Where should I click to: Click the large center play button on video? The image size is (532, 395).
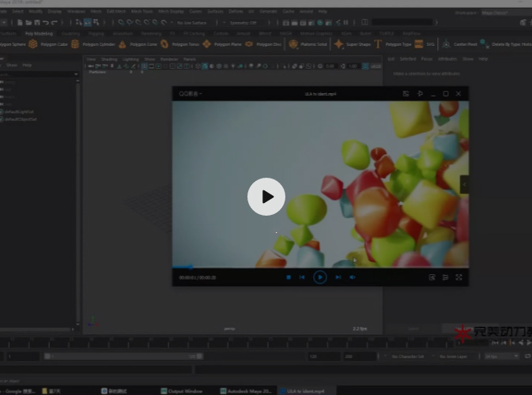(x=266, y=197)
